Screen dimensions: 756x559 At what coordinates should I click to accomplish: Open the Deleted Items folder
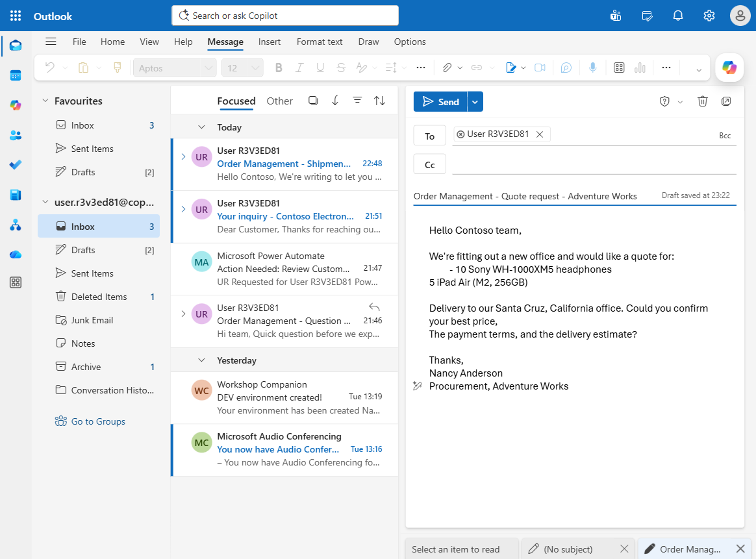pyautogui.click(x=99, y=297)
